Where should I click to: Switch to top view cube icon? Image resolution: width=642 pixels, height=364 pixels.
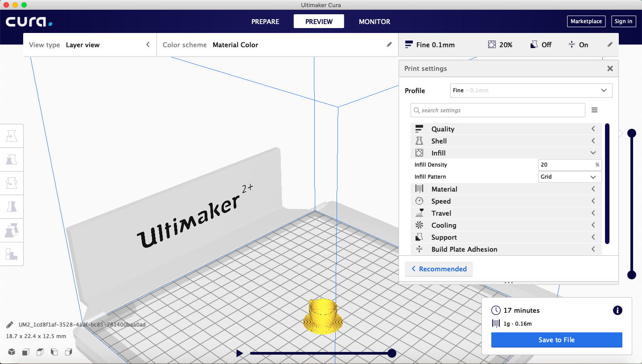pyautogui.click(x=40, y=352)
